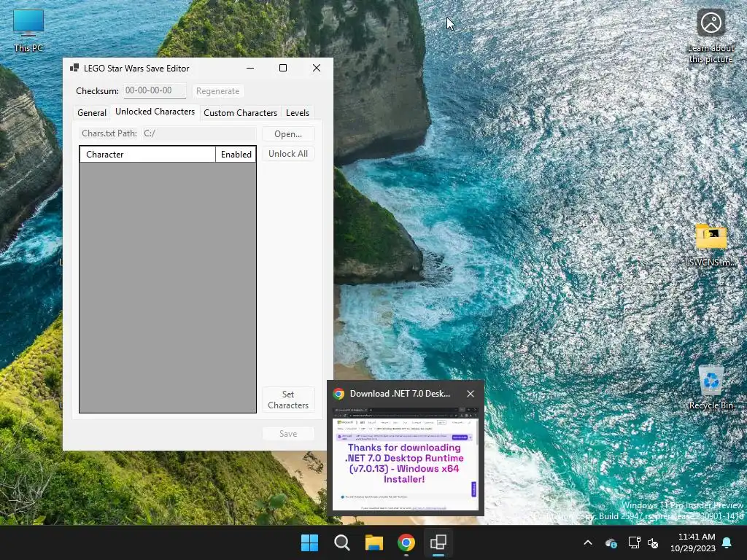Click the Save Editor title bar app icon
The image size is (747, 560).
point(74,68)
